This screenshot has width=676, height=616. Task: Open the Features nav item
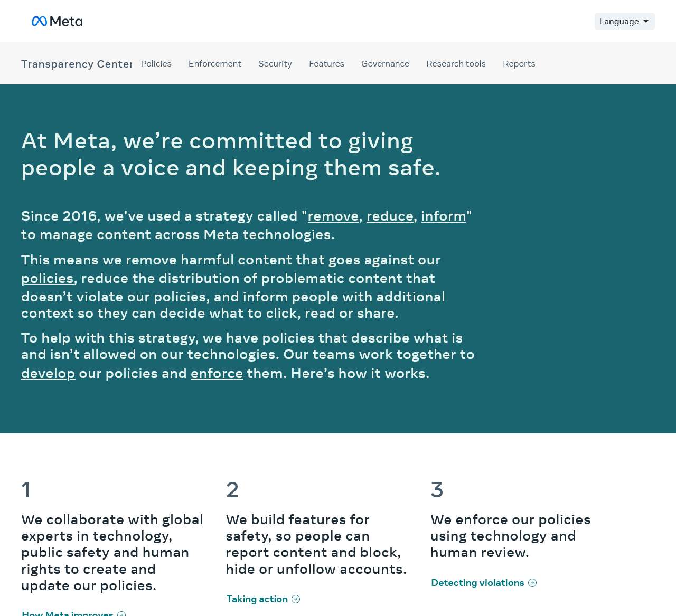(x=326, y=63)
